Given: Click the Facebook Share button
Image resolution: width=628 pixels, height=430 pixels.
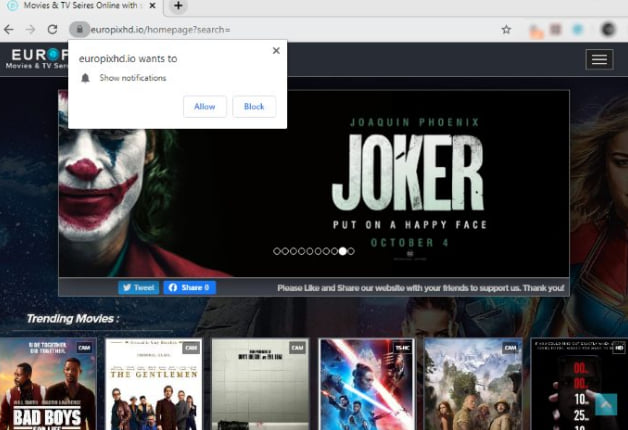Looking at the screenshot, I should pyautogui.click(x=189, y=287).
